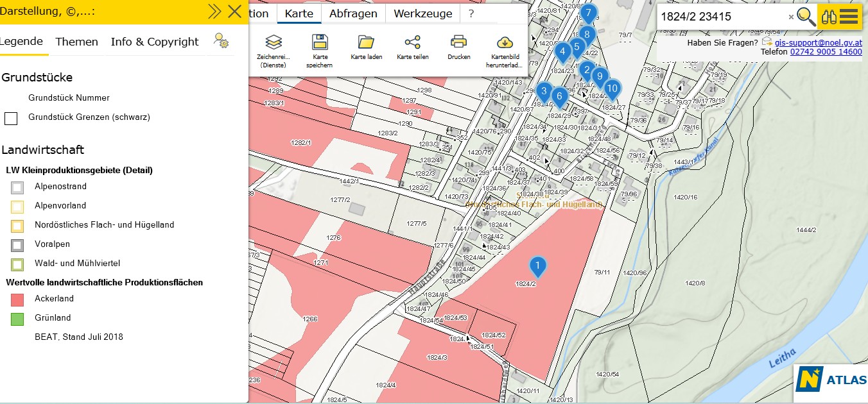This screenshot has width=868, height=404.
Task: Open Karte laden folder icon
Action: tap(366, 43)
